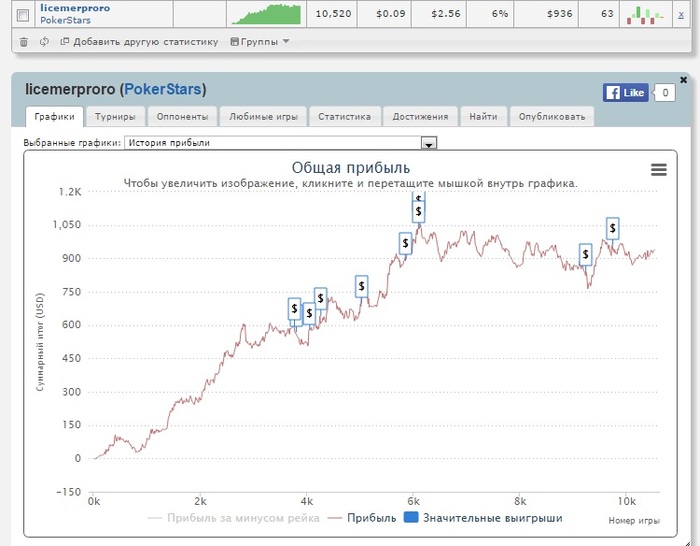Screen dimensions: 700x546
Task: Click the blue legend swatch for significant wins
Action: click(411, 517)
